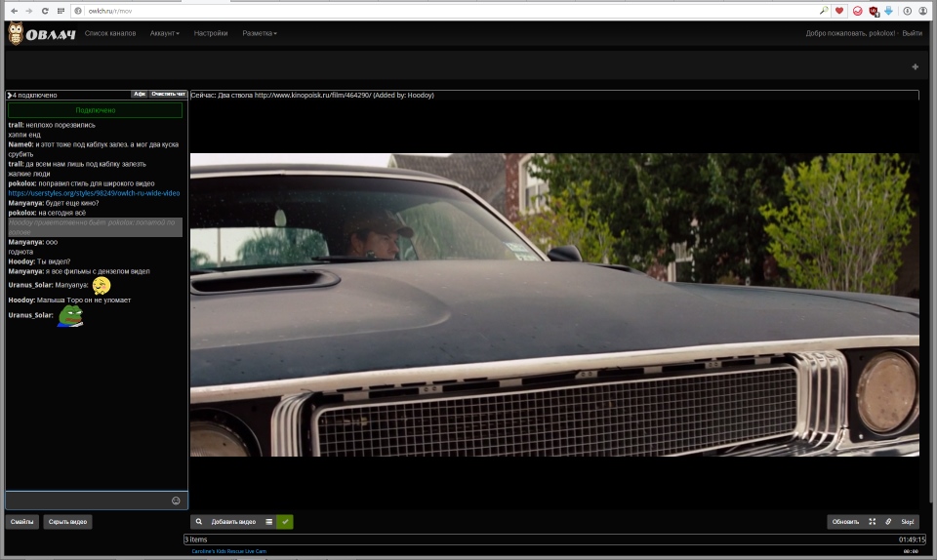Viewport: 937px width, 560px height.
Task: Click the Выйти logout link
Action: [912, 33]
